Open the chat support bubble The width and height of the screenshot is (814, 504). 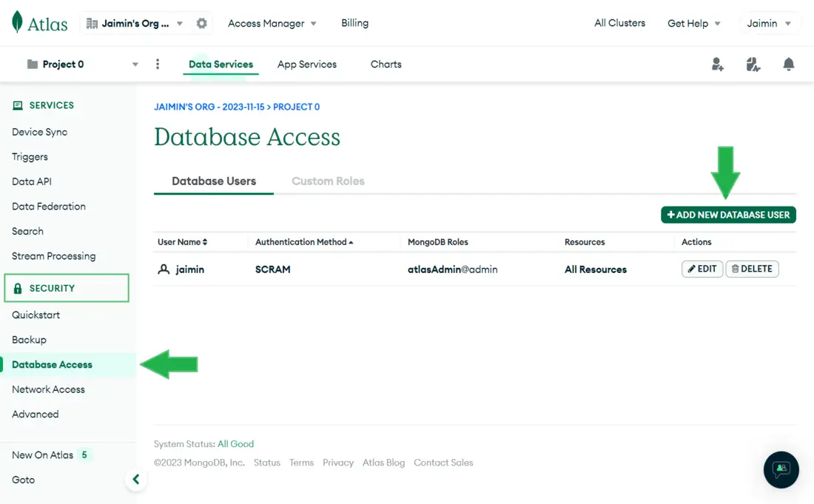pos(781,469)
